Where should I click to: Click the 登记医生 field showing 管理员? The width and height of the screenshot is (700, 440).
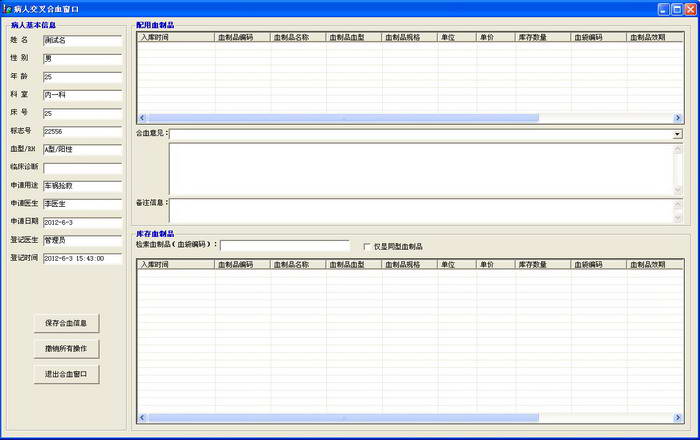click(83, 241)
